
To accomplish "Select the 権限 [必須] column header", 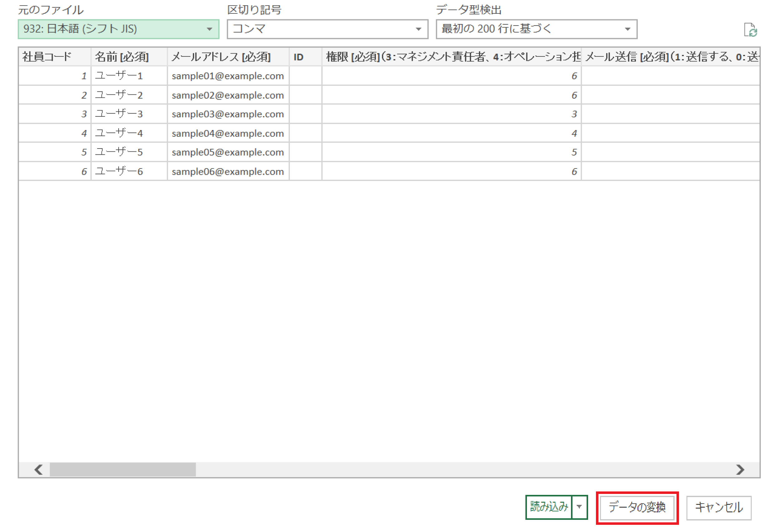I will point(450,57).
